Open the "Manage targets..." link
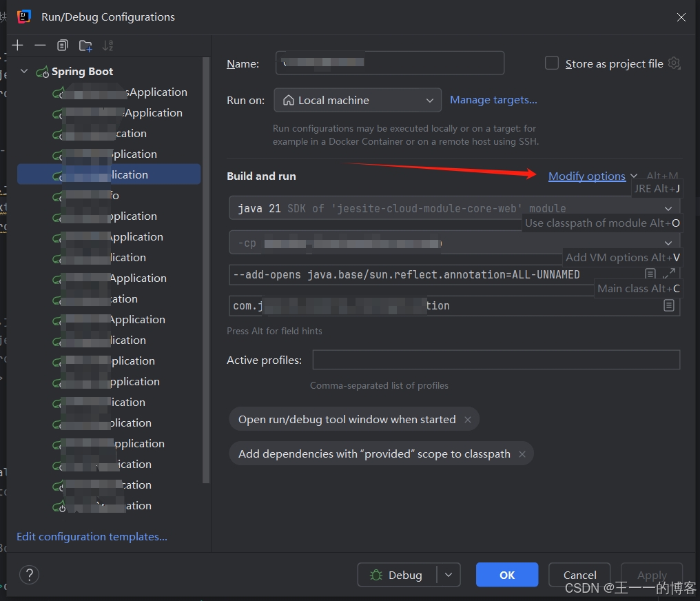This screenshot has width=700, height=601. [x=493, y=99]
